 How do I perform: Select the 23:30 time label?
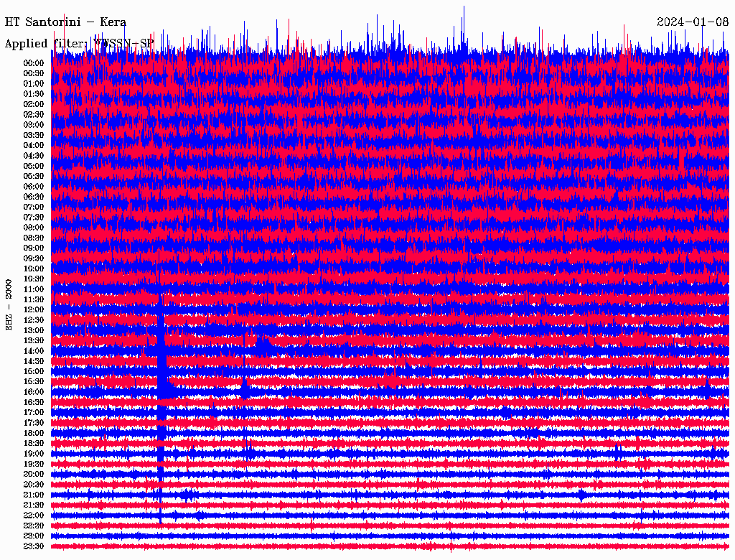34,546
